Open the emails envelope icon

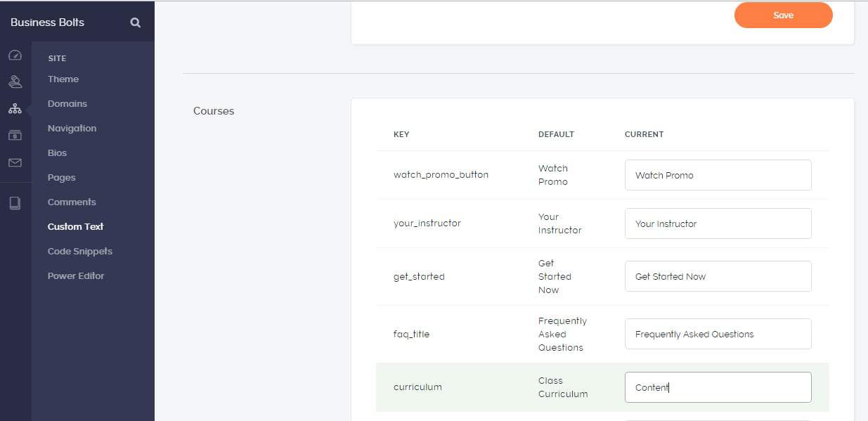15,162
